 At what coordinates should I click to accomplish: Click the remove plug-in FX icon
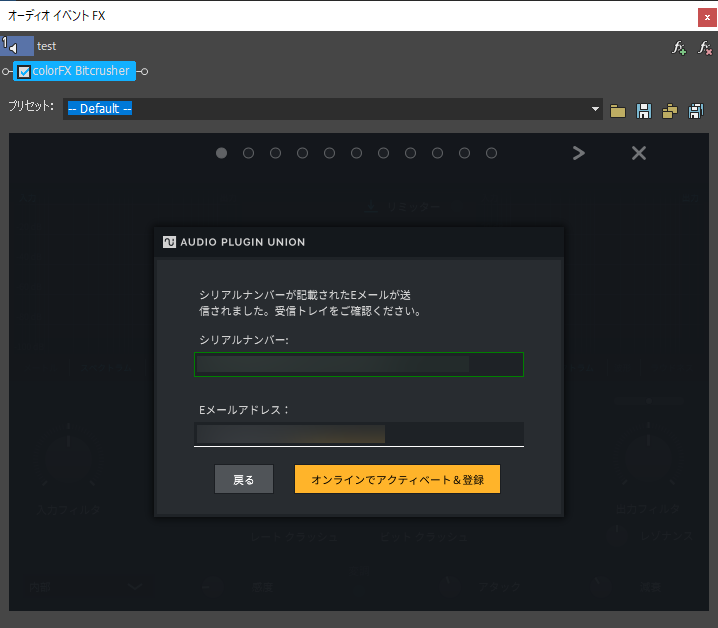(705, 47)
